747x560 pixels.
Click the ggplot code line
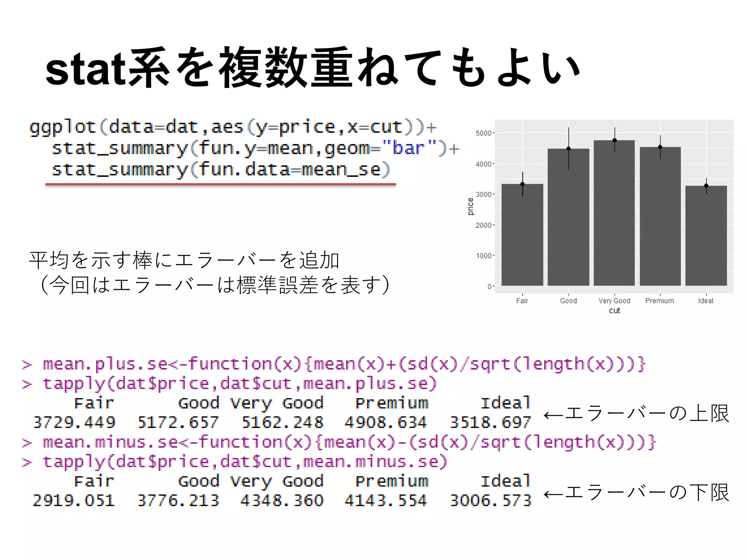click(x=233, y=127)
